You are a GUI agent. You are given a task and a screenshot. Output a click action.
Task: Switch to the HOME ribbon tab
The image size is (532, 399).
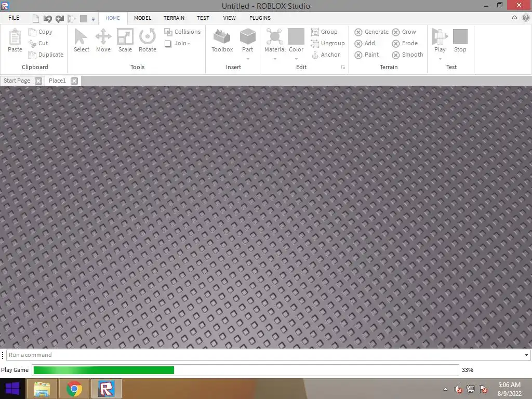pyautogui.click(x=113, y=18)
